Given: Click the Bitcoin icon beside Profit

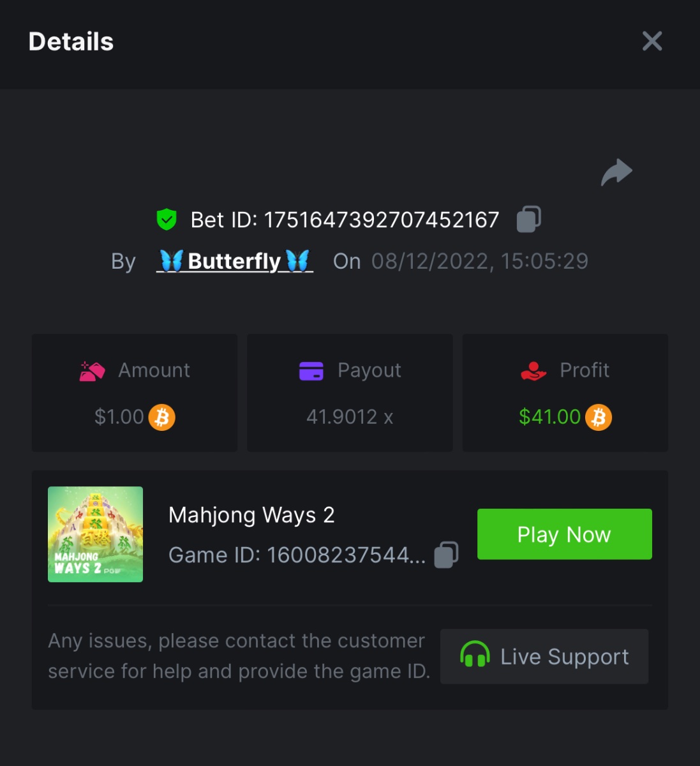Looking at the screenshot, I should tap(599, 417).
